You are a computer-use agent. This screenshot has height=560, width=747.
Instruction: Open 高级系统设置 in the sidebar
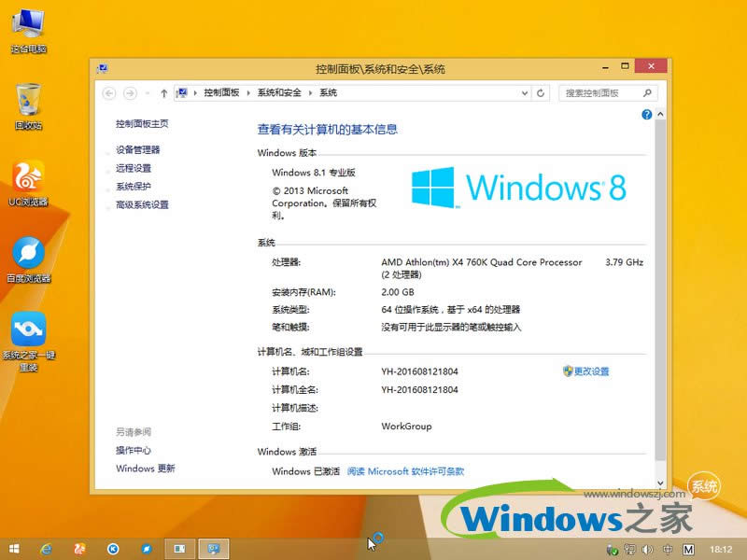click(142, 204)
